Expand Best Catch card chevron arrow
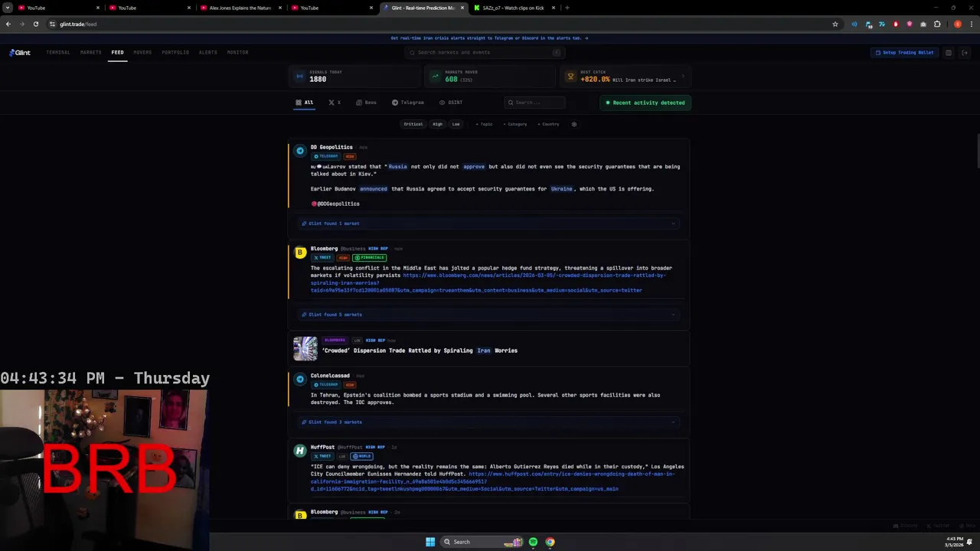 point(683,77)
